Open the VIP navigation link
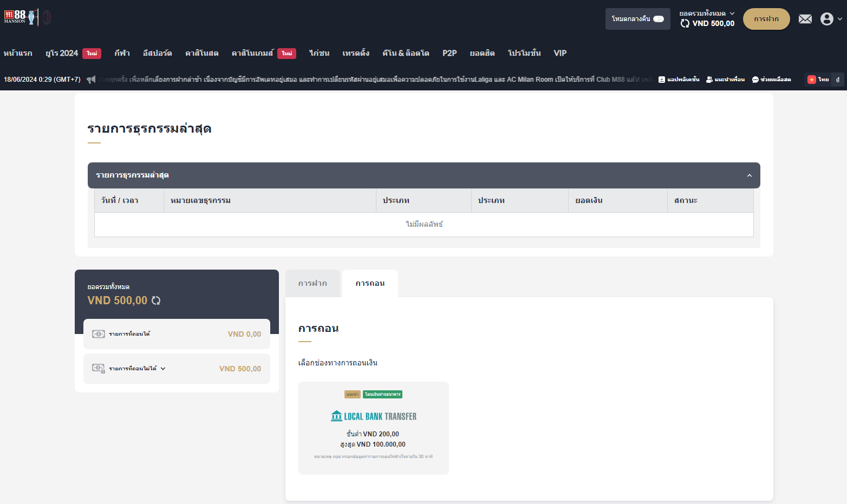The height and width of the screenshot is (504, 847). pos(560,53)
